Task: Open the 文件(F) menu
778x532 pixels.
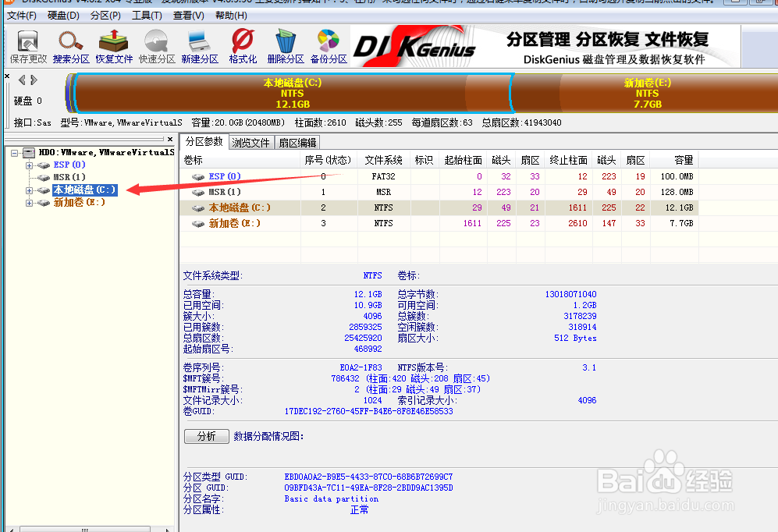Action: 22,16
